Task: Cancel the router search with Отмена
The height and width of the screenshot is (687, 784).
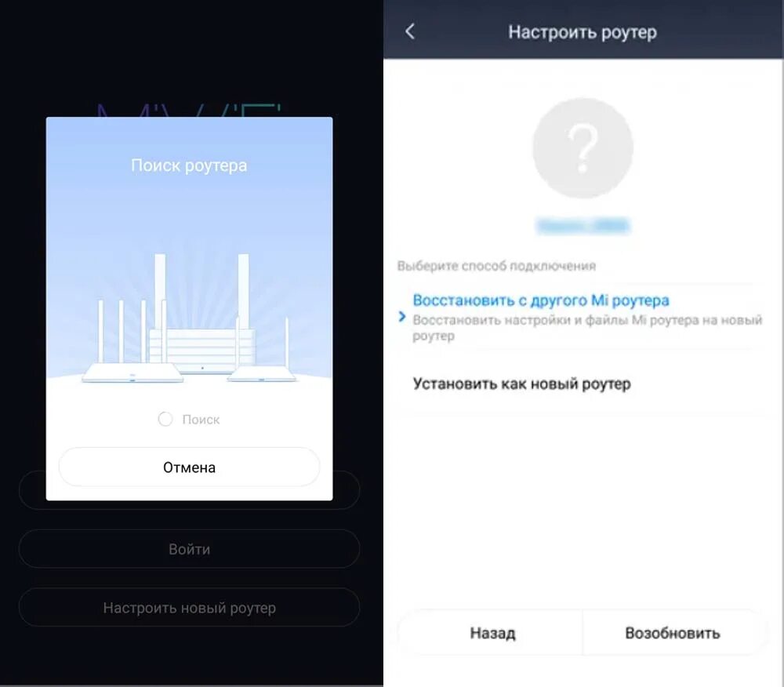Action: tap(189, 467)
